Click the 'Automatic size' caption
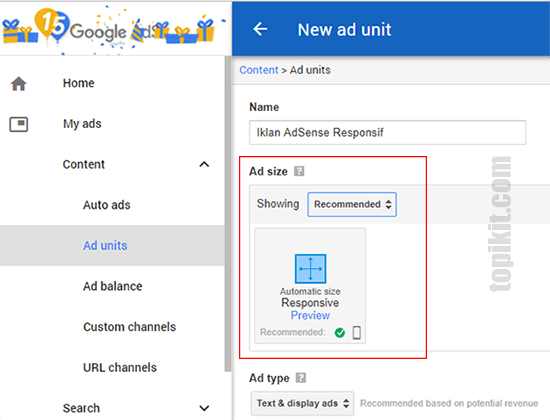 click(310, 291)
